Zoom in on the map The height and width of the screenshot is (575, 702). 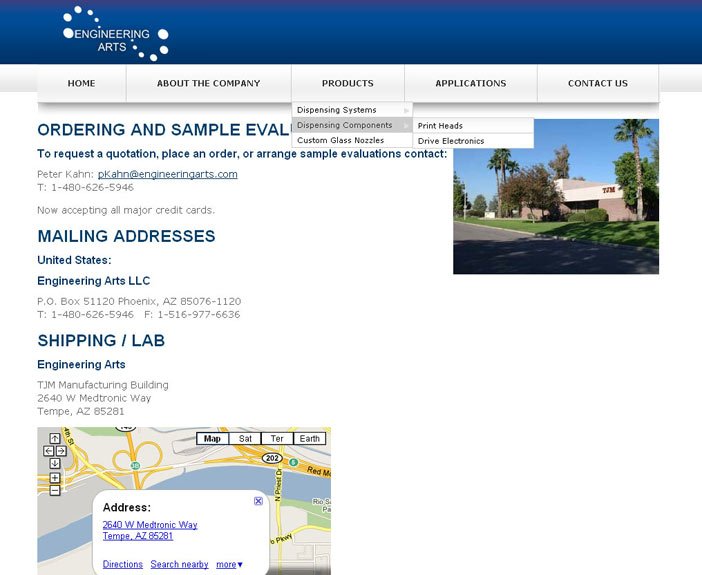[54, 478]
